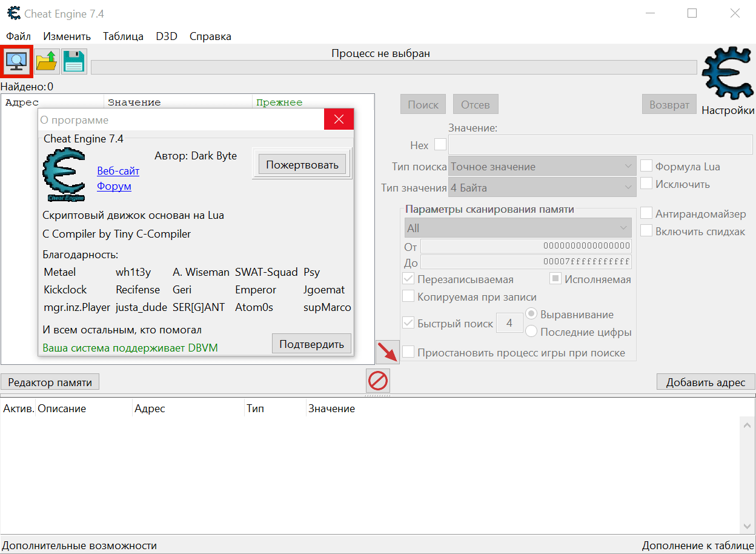Click the Отсев button
Image resolution: width=756 pixels, height=554 pixels.
point(476,104)
